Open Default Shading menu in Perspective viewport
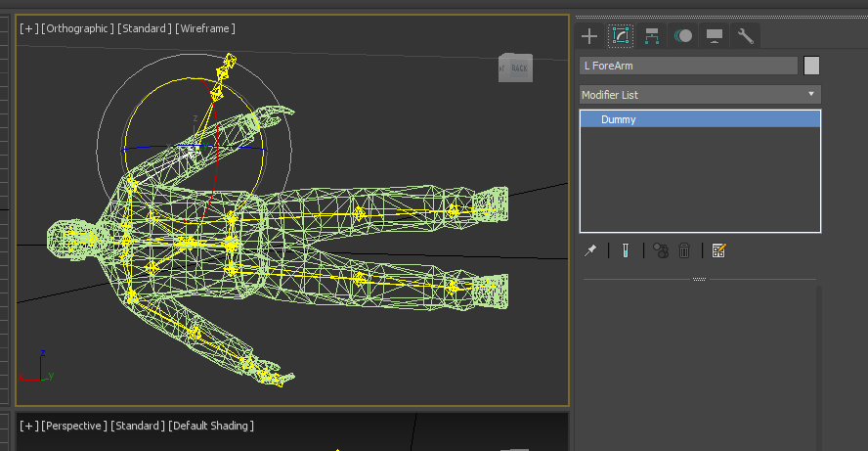This screenshot has width=868, height=451. (x=210, y=426)
